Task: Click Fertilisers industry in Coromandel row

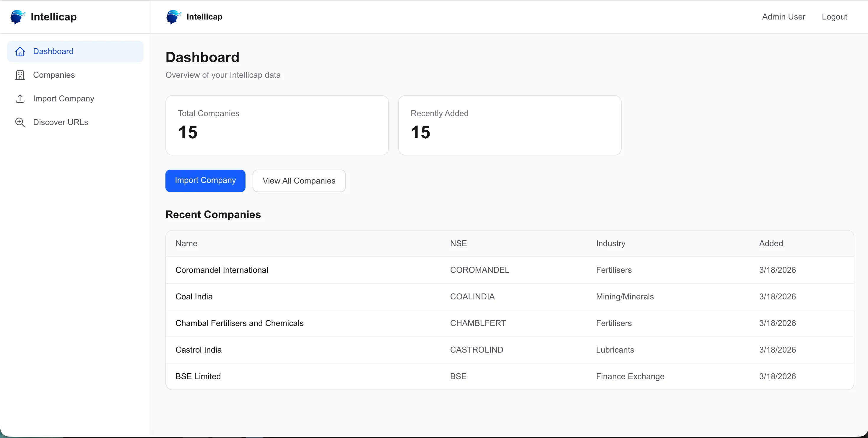Action: [614, 270]
